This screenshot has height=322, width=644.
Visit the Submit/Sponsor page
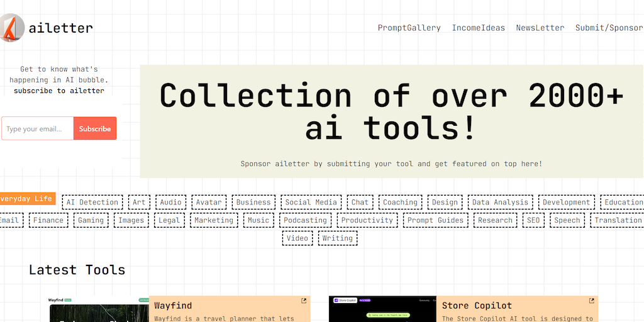click(609, 28)
